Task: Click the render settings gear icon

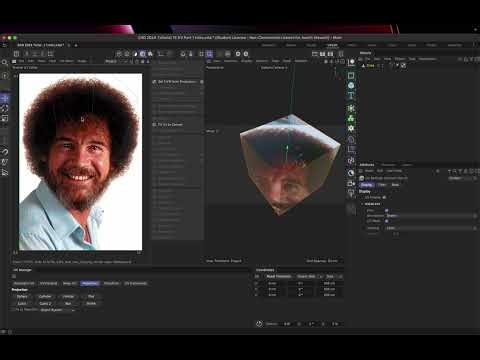Action: (x=238, y=54)
